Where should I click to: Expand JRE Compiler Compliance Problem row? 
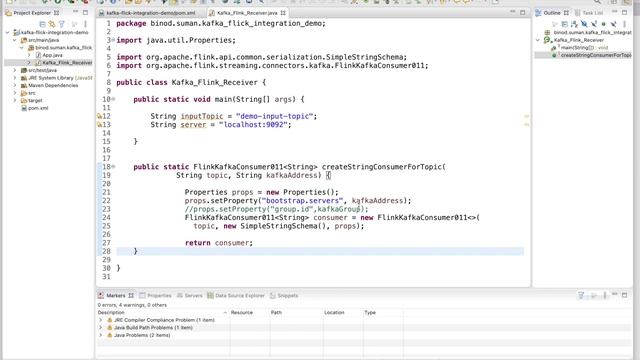(100, 320)
